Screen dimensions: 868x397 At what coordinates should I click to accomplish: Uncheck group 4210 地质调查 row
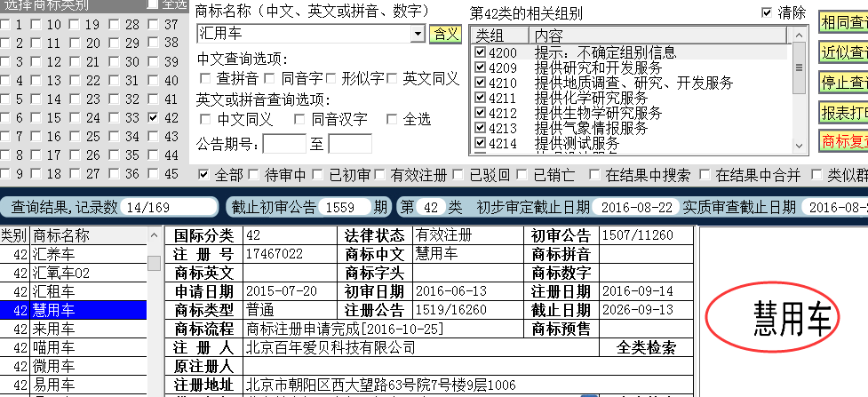coord(481,83)
